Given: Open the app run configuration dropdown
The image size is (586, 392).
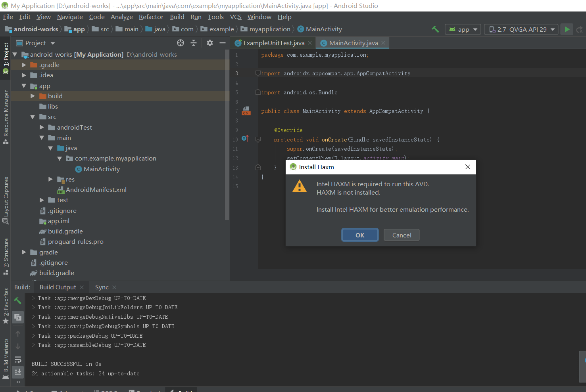Looking at the screenshot, I should (463, 29).
